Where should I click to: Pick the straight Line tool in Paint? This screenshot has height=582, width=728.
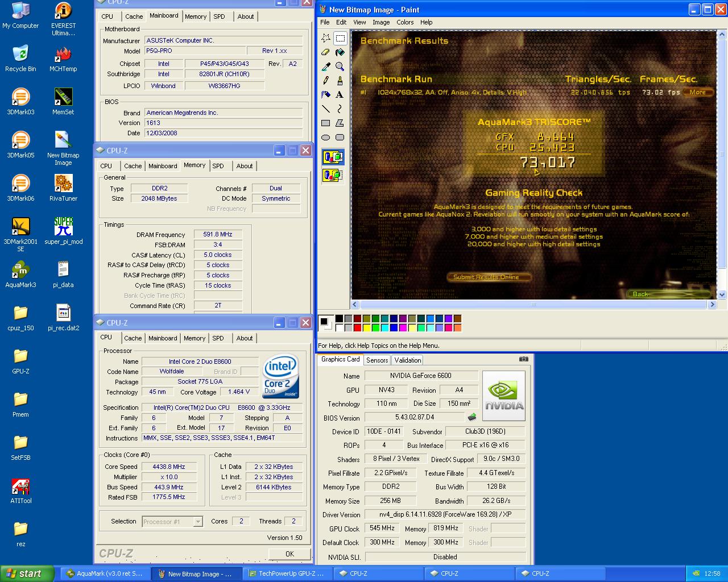coord(326,109)
